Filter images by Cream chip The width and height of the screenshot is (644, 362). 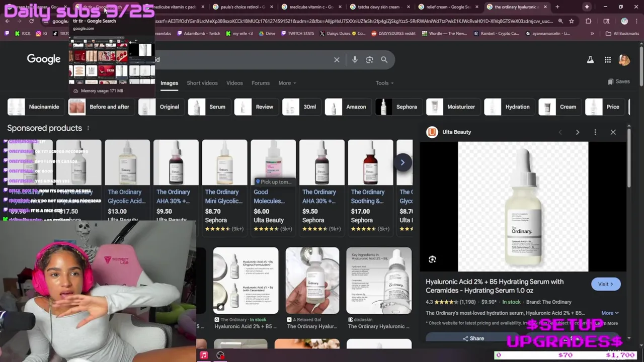click(x=560, y=107)
